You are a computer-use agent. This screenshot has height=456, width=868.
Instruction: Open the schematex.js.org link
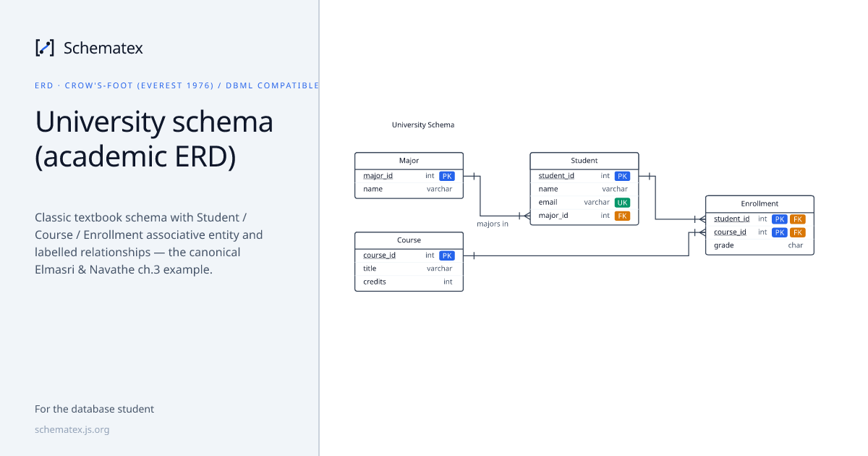[x=72, y=429]
